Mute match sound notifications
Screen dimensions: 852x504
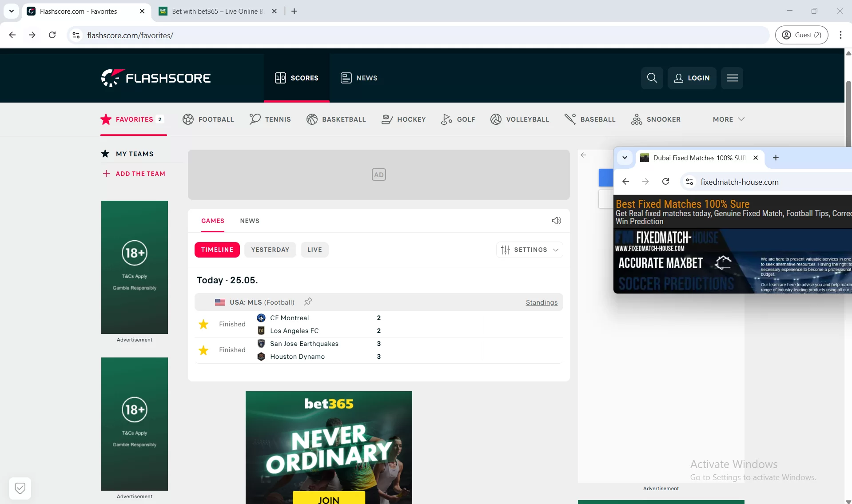point(557,221)
